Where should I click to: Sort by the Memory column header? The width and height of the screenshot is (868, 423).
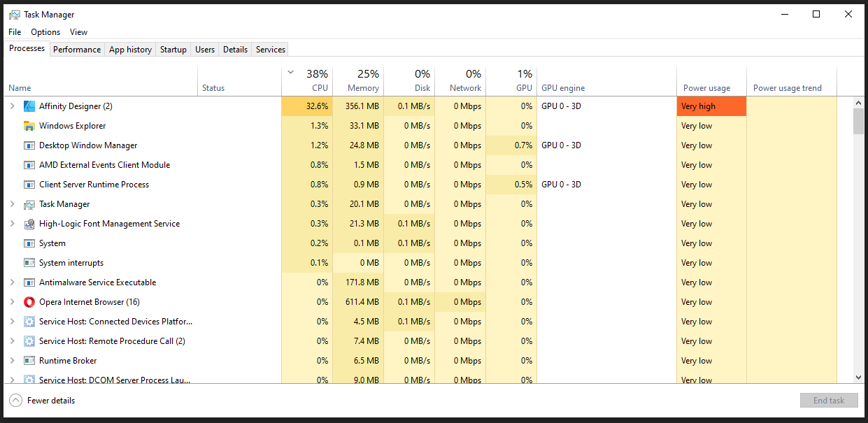(358, 81)
